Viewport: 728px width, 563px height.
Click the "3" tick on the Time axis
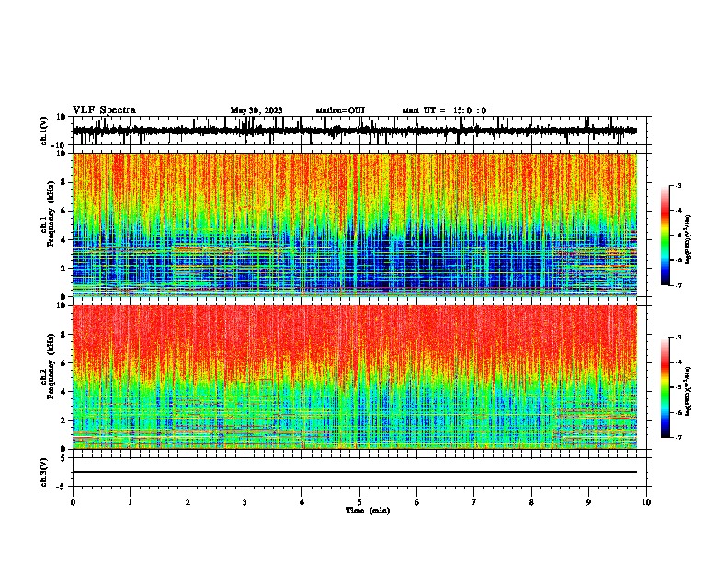click(245, 502)
